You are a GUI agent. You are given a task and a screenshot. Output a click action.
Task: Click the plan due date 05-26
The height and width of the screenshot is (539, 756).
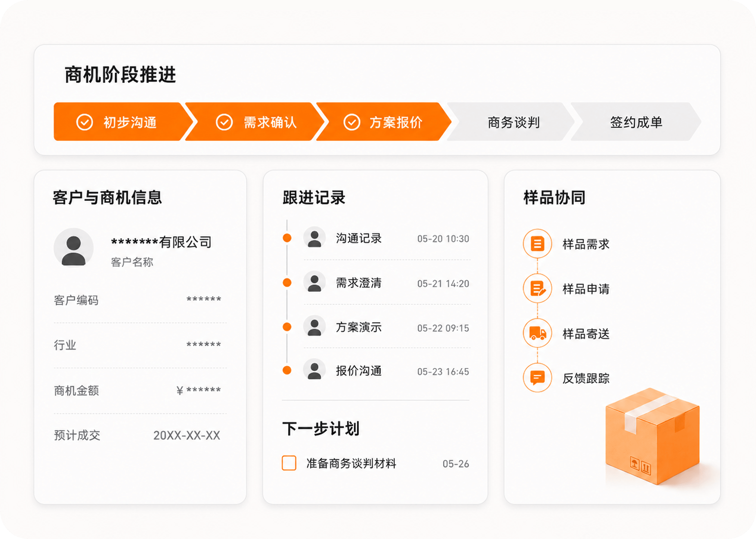click(x=456, y=464)
